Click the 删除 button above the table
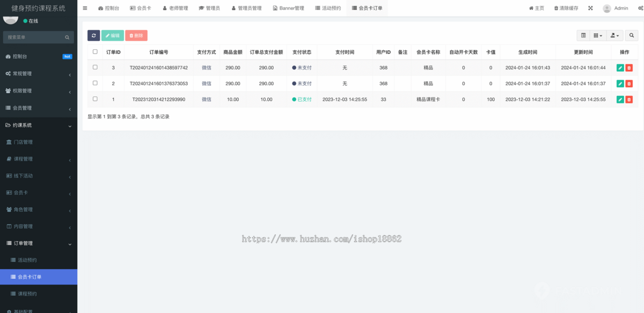Viewport: 644px width, 313px height. click(x=136, y=35)
